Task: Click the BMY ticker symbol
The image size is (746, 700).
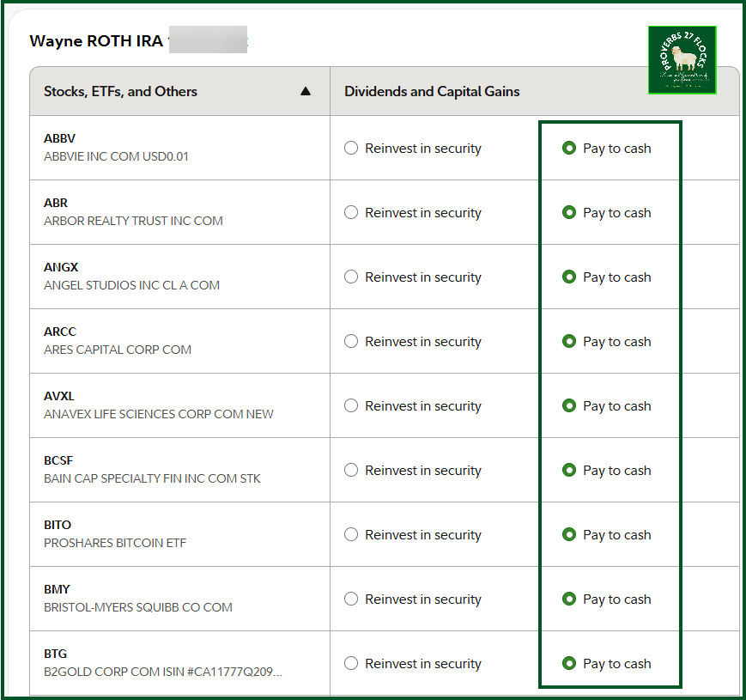Action: pyautogui.click(x=57, y=589)
